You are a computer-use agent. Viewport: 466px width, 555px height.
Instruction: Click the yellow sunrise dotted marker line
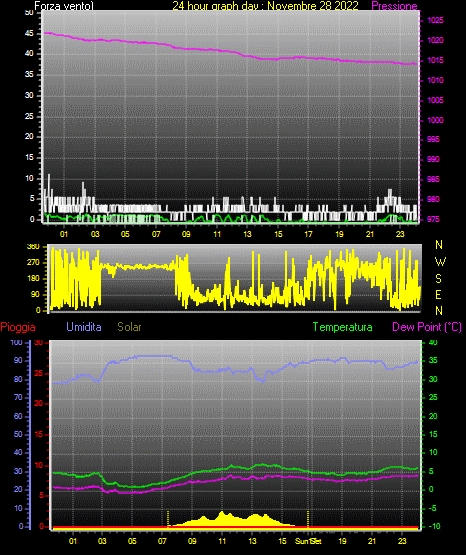coord(168,519)
